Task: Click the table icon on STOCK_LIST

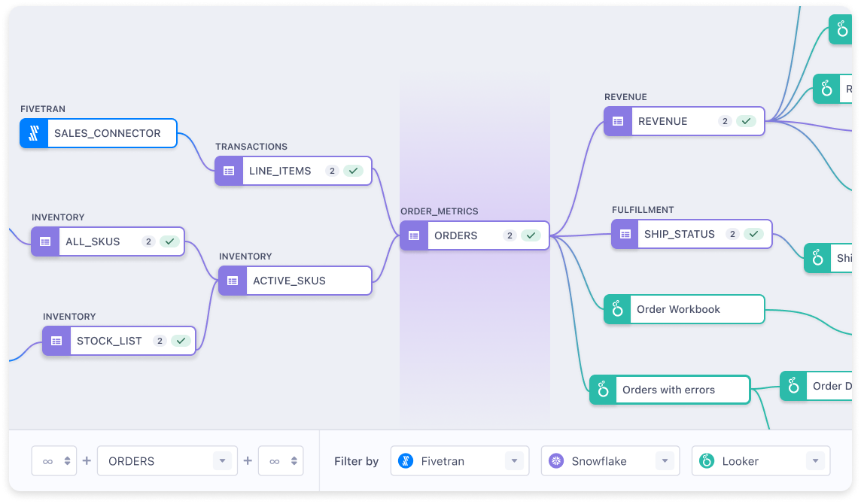Action: tap(56, 340)
